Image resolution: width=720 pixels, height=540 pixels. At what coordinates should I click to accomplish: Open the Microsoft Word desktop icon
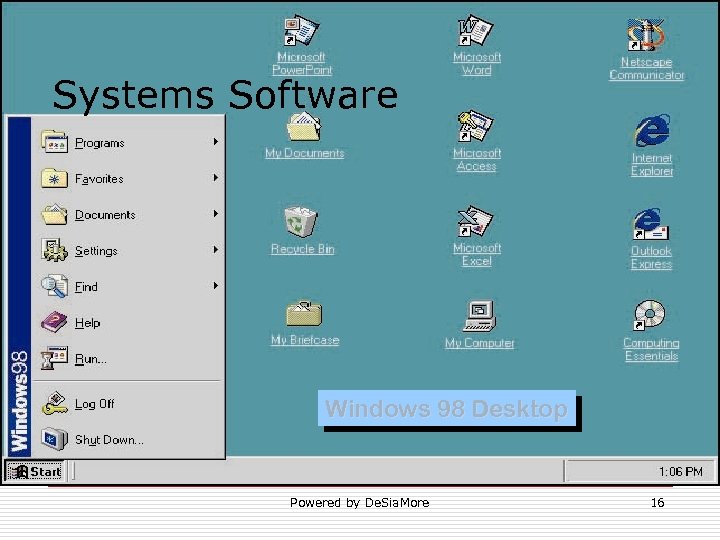475,30
